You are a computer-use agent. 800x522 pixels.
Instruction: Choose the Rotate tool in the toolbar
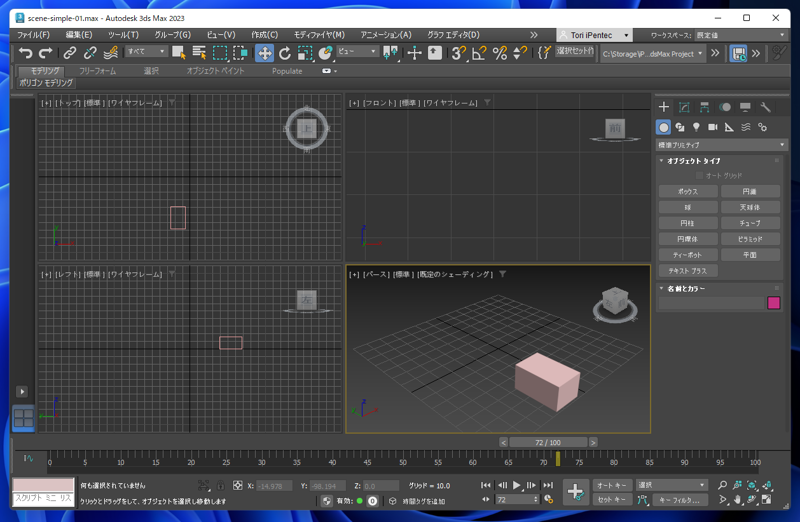coord(285,53)
